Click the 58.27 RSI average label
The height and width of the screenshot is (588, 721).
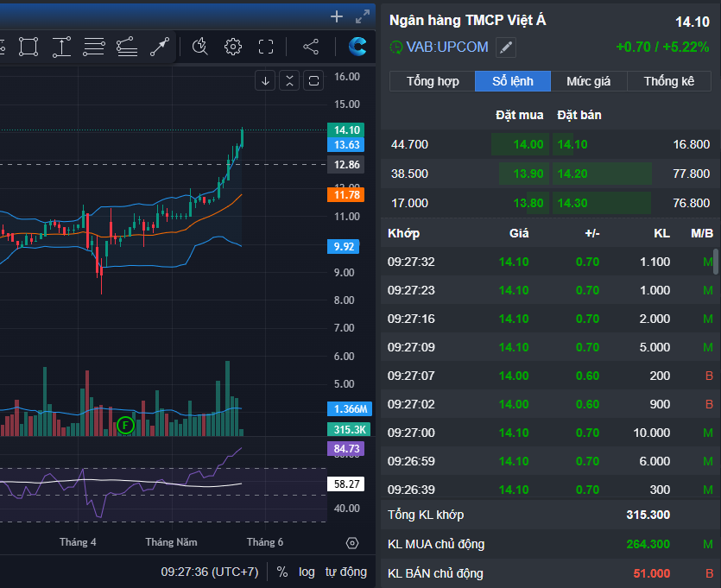[x=346, y=484]
